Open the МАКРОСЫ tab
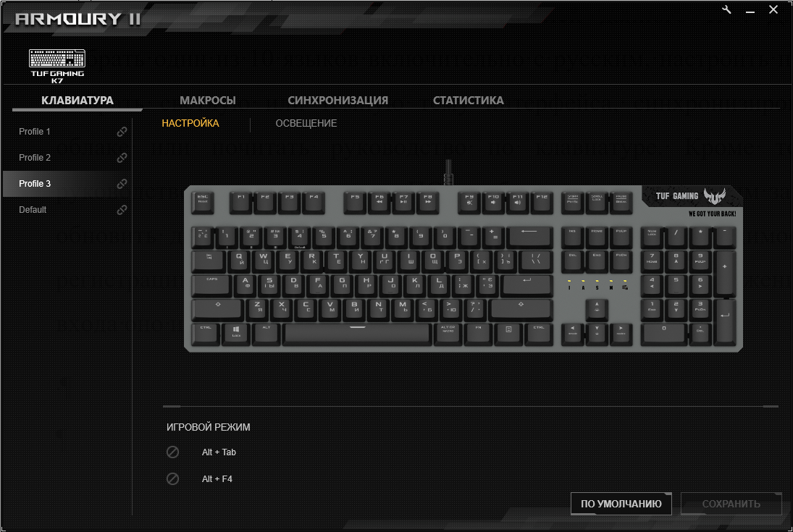Viewport: 793px width, 532px height. pyautogui.click(x=207, y=100)
